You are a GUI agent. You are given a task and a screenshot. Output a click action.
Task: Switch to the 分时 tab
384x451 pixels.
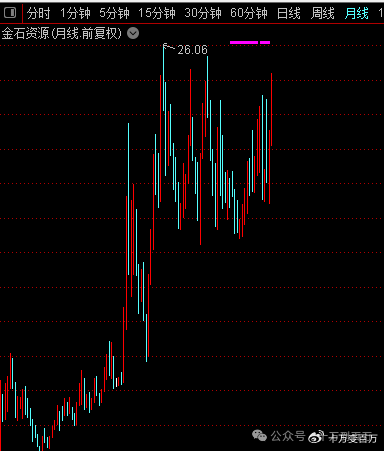click(x=38, y=13)
